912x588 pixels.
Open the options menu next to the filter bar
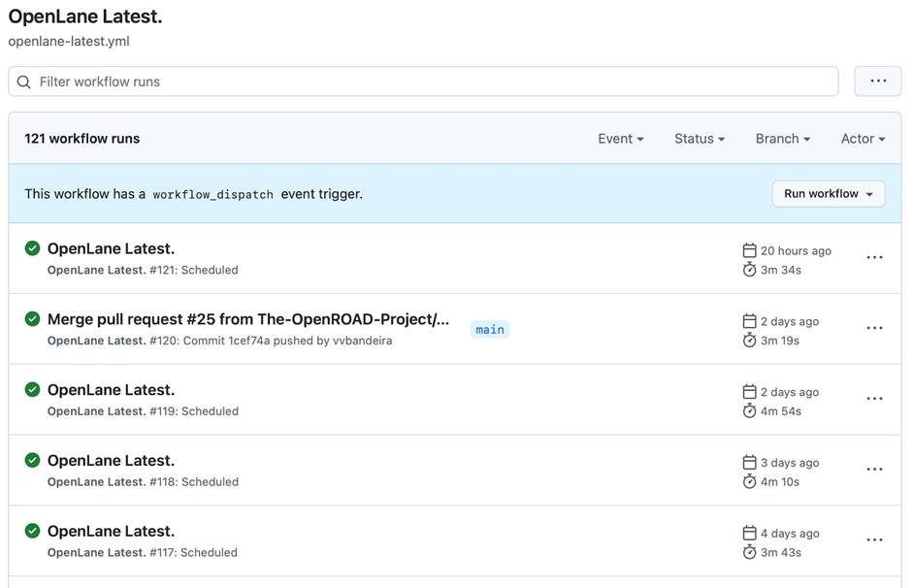coord(877,82)
